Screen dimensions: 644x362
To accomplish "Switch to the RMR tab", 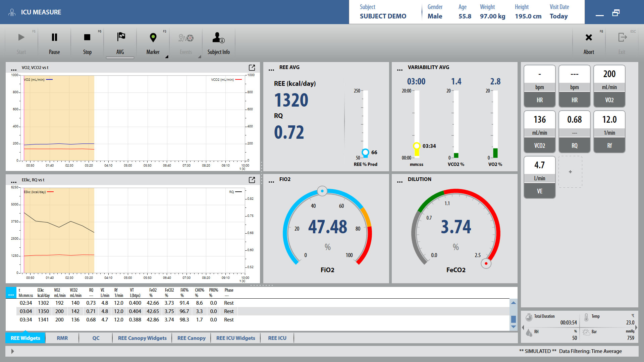I will pos(62,338).
